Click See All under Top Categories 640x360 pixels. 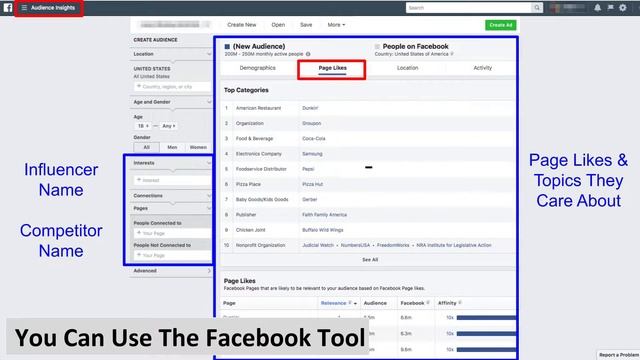(x=370, y=260)
